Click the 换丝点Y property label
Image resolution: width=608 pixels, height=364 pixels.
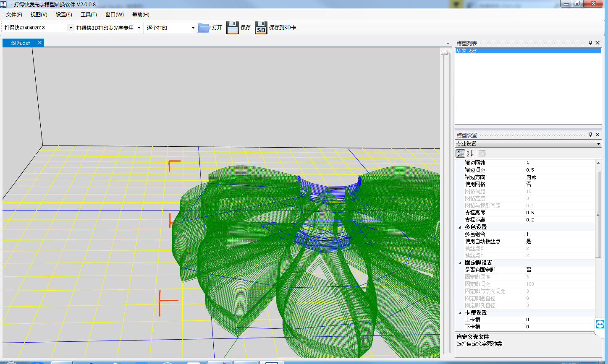coord(474,255)
